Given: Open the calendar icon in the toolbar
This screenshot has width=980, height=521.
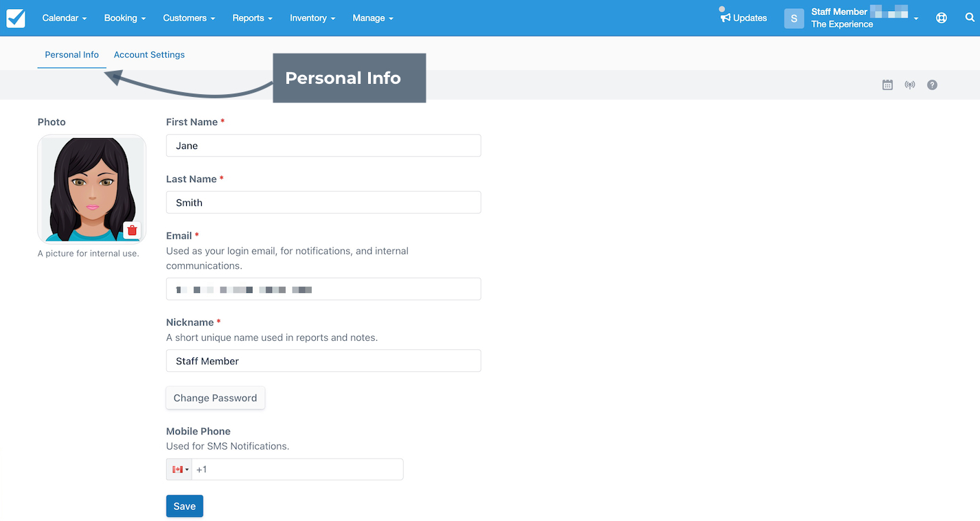Looking at the screenshot, I should tap(887, 85).
